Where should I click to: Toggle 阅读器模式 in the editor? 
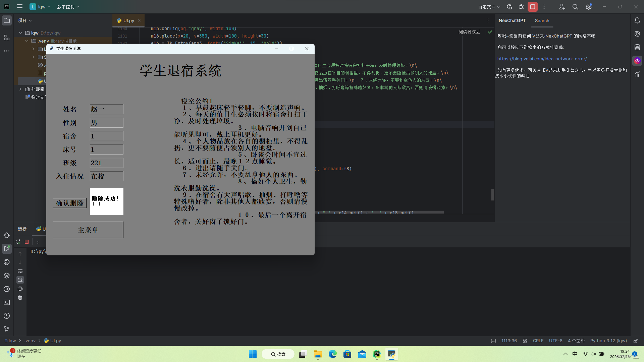coord(469,32)
